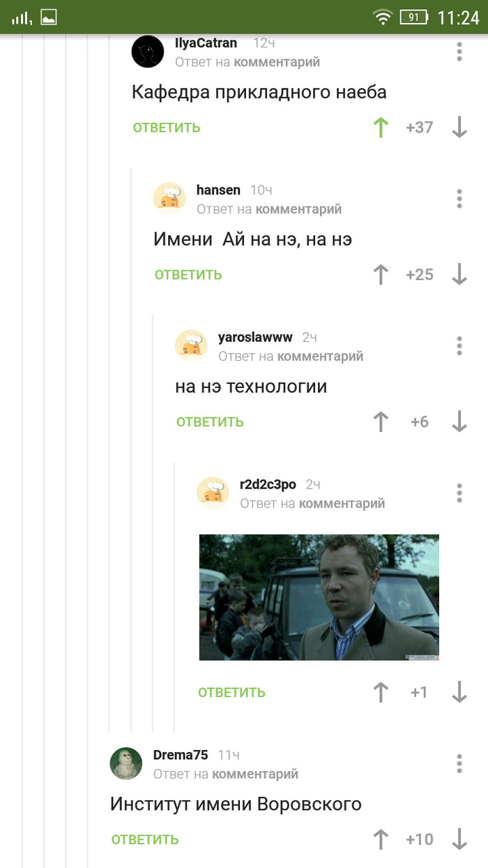The height and width of the screenshot is (868, 488).
Task: Reply to IlyaCatran via ОТВЕТИТЬ
Action: pyautogui.click(x=167, y=128)
